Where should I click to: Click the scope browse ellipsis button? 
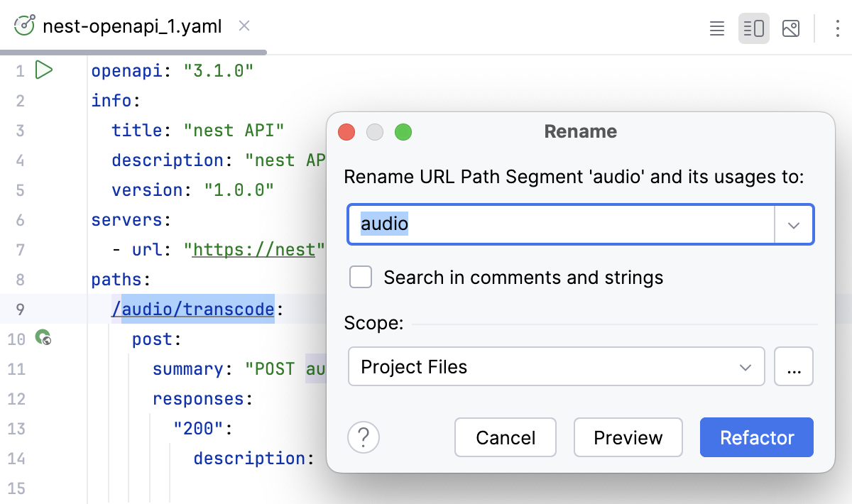tap(794, 366)
